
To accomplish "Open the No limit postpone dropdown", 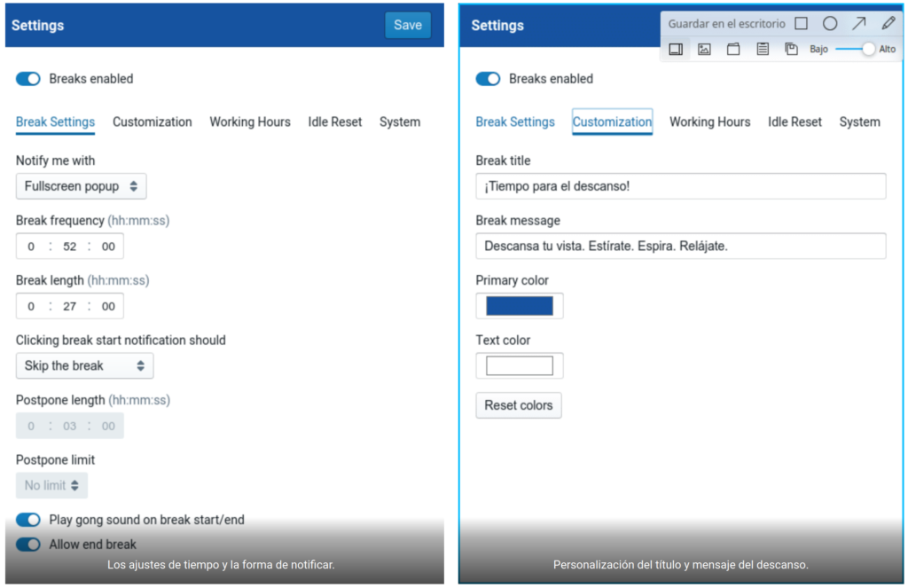I will [51, 485].
